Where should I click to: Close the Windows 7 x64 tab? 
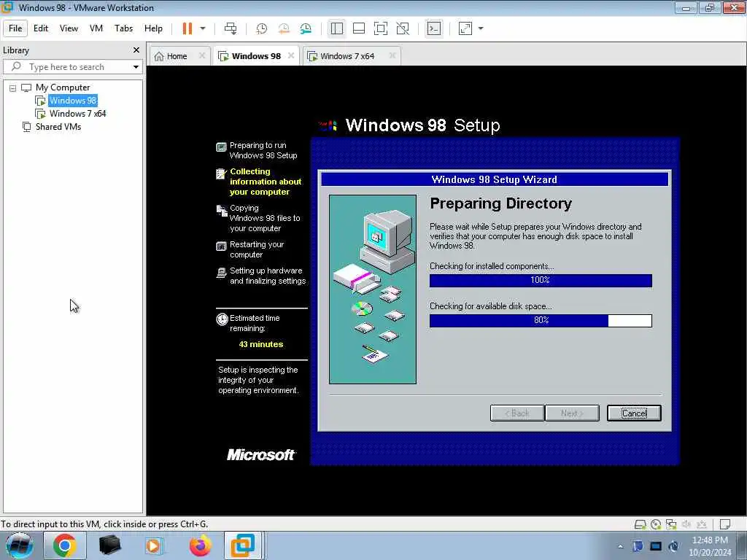(x=392, y=55)
